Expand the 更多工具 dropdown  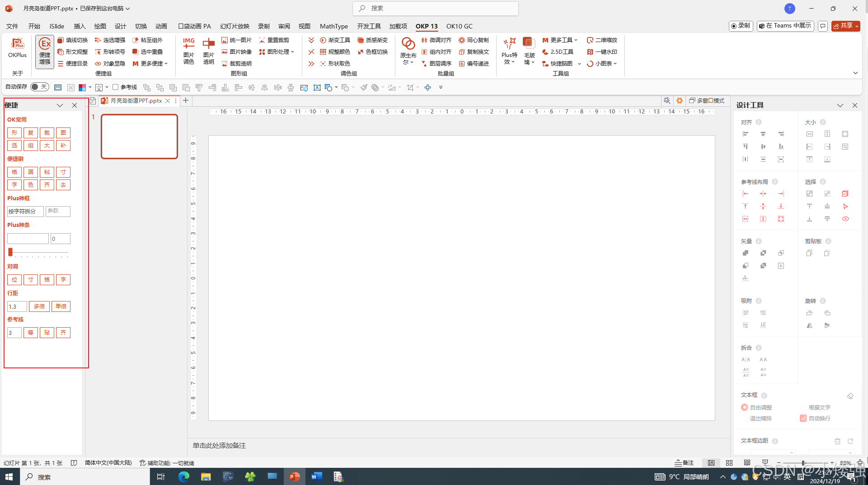(560, 40)
